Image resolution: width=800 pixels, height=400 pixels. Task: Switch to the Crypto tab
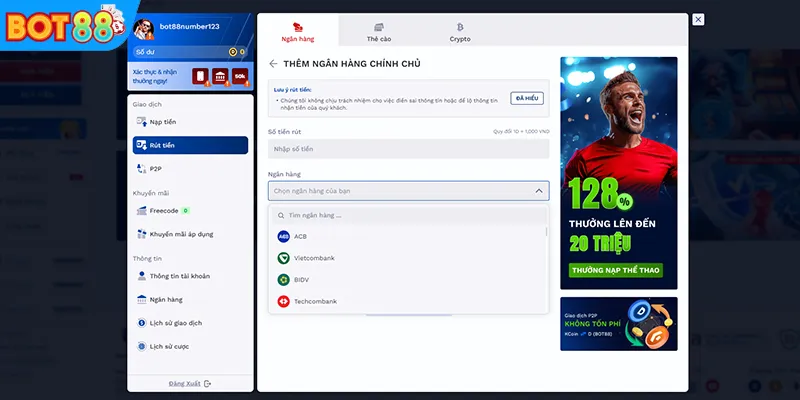(x=459, y=32)
